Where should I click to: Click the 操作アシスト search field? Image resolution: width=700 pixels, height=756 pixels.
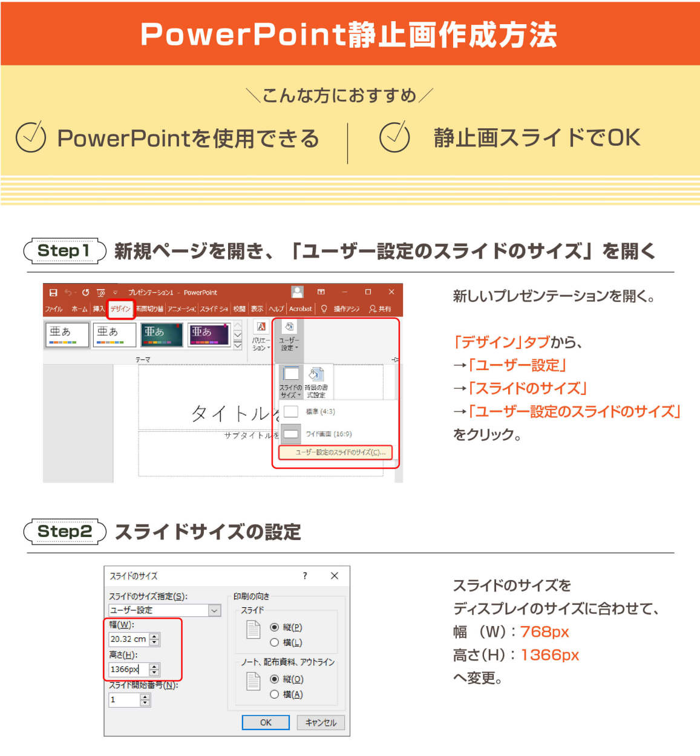tap(347, 308)
